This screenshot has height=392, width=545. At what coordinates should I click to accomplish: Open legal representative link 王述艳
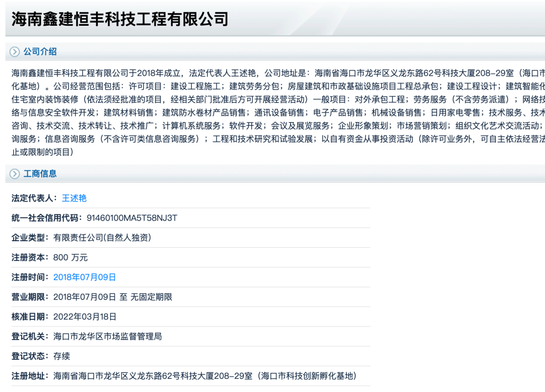[x=74, y=198]
